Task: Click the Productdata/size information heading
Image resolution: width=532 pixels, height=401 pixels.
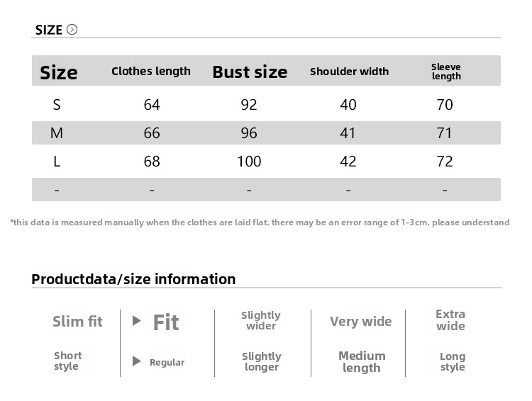Action: (x=133, y=279)
